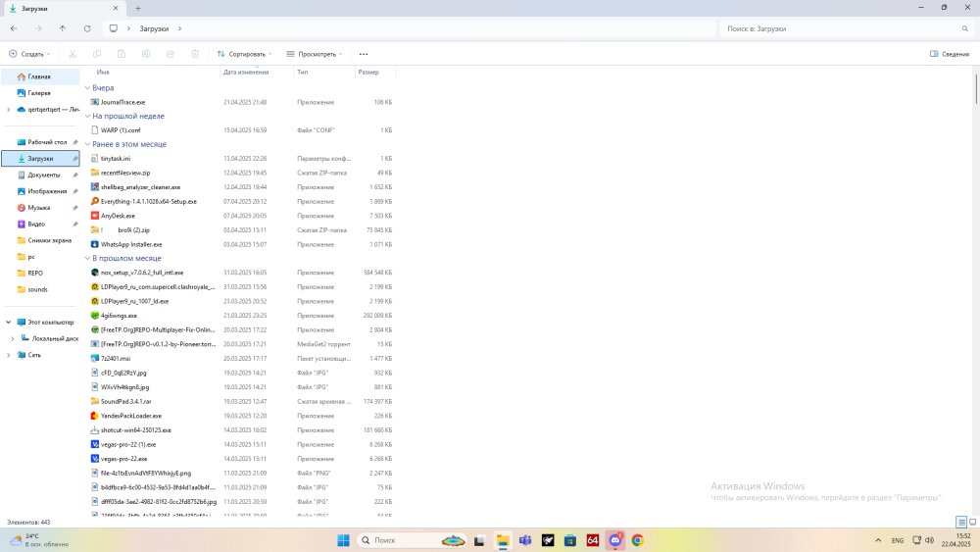Switch to large thumbnails view icon
Image resolution: width=980 pixels, height=552 pixels.
click(972, 522)
